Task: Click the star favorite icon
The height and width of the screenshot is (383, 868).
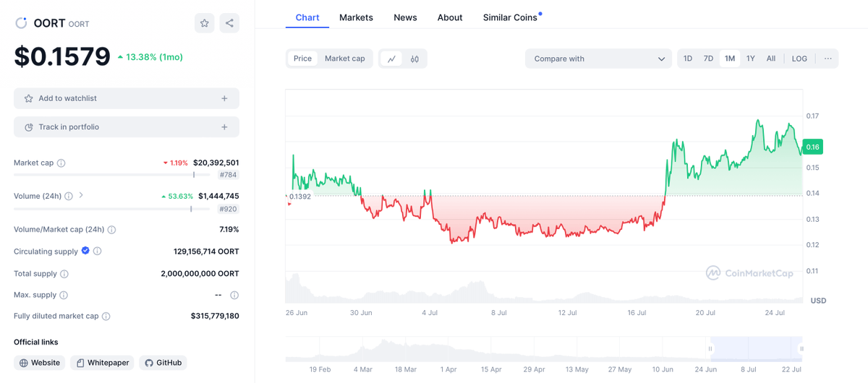Action: pyautogui.click(x=205, y=23)
